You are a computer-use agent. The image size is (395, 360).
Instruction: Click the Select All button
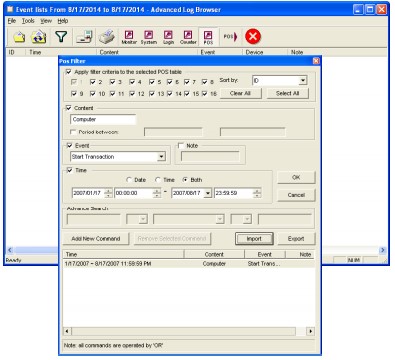pyautogui.click(x=287, y=93)
